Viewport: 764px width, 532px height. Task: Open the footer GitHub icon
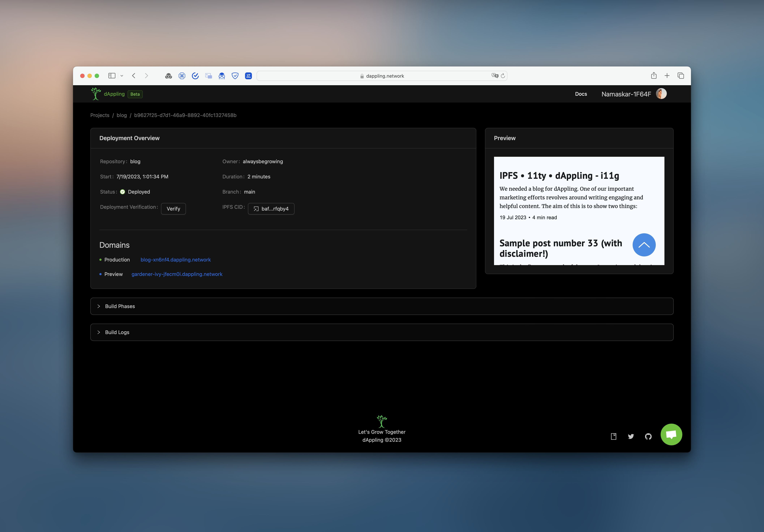pyautogui.click(x=648, y=437)
